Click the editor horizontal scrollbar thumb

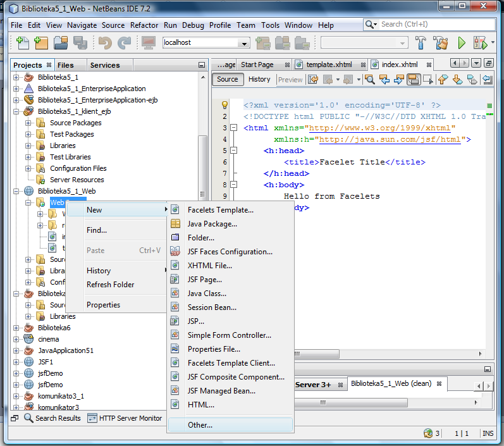tap(317, 354)
